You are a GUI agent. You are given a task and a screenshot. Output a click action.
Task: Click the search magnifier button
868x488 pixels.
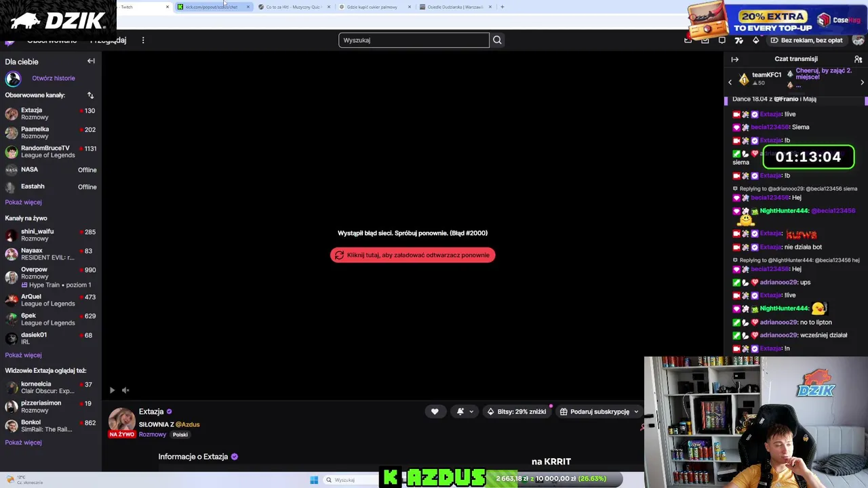[497, 40]
